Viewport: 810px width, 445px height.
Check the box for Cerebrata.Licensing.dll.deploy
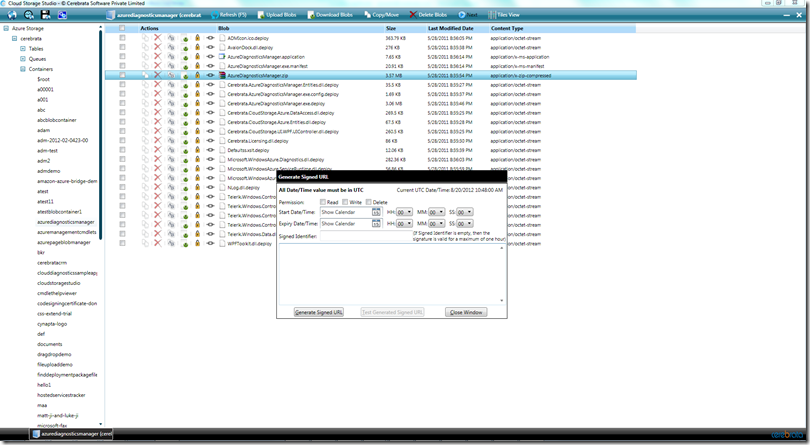coord(122,141)
